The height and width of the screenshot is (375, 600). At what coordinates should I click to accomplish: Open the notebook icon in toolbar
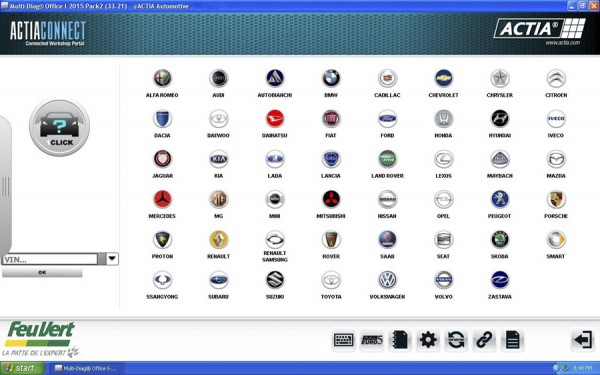[x=400, y=340]
